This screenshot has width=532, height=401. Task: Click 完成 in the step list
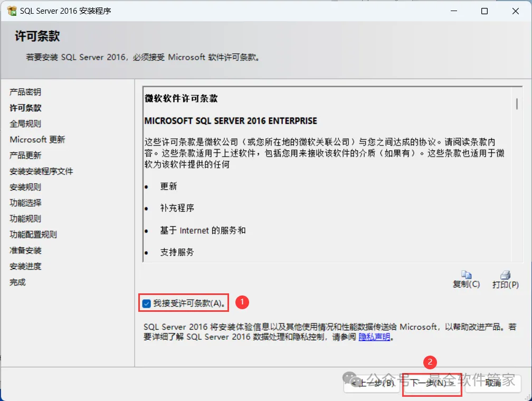click(x=17, y=282)
